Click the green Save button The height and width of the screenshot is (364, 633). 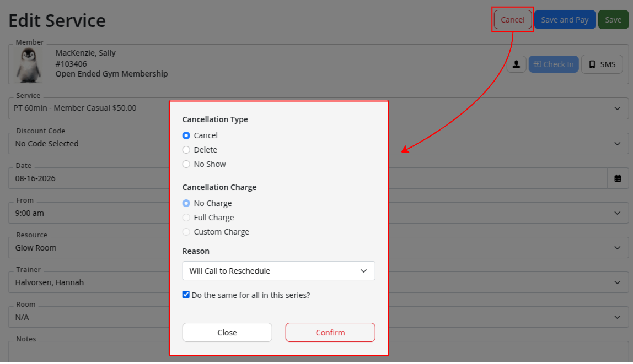pyautogui.click(x=613, y=20)
